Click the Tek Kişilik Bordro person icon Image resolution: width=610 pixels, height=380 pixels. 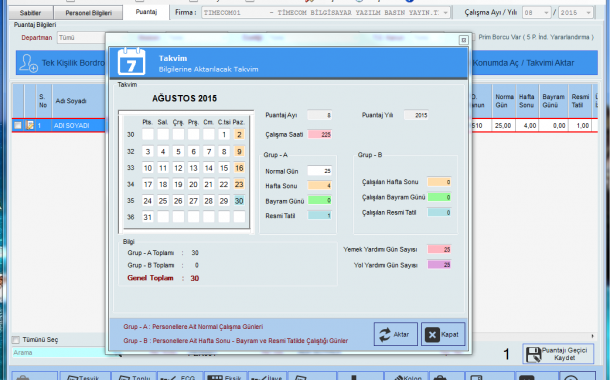tap(29, 63)
